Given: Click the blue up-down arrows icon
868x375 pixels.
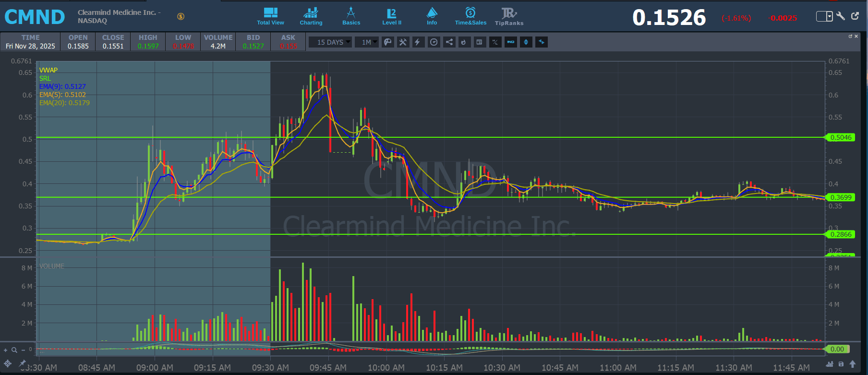Looking at the screenshot, I should [526, 42].
